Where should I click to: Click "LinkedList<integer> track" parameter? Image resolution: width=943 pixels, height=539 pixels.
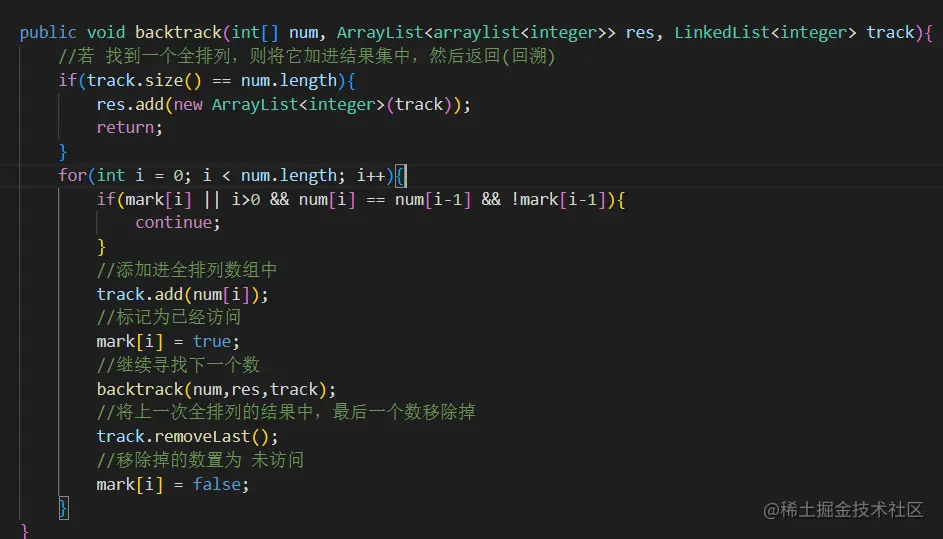[794, 32]
